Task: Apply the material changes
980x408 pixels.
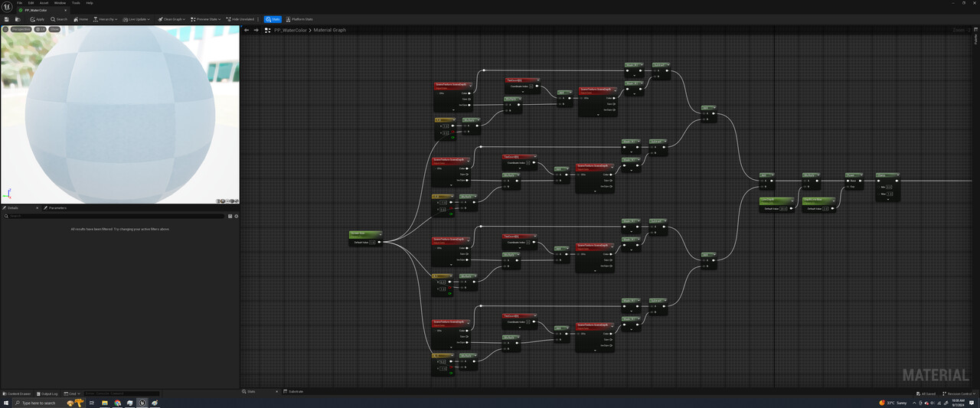Action: pyautogui.click(x=37, y=19)
